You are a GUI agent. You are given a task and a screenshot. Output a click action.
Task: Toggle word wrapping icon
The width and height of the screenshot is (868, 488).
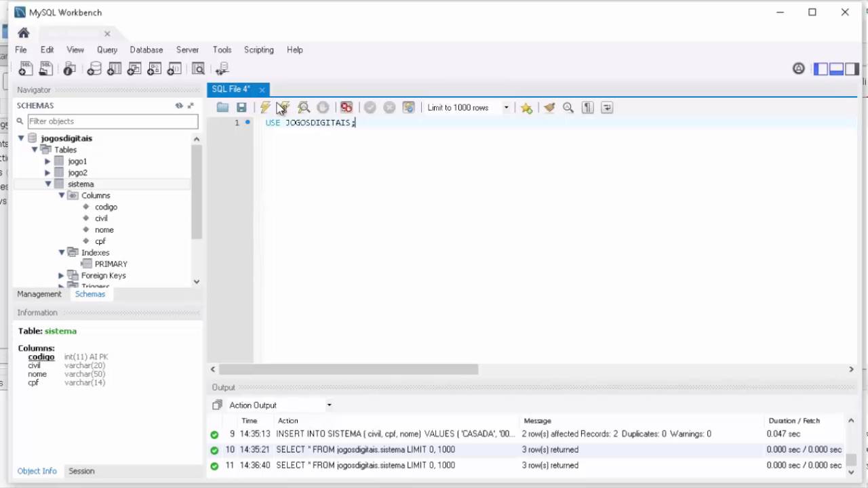(x=607, y=107)
